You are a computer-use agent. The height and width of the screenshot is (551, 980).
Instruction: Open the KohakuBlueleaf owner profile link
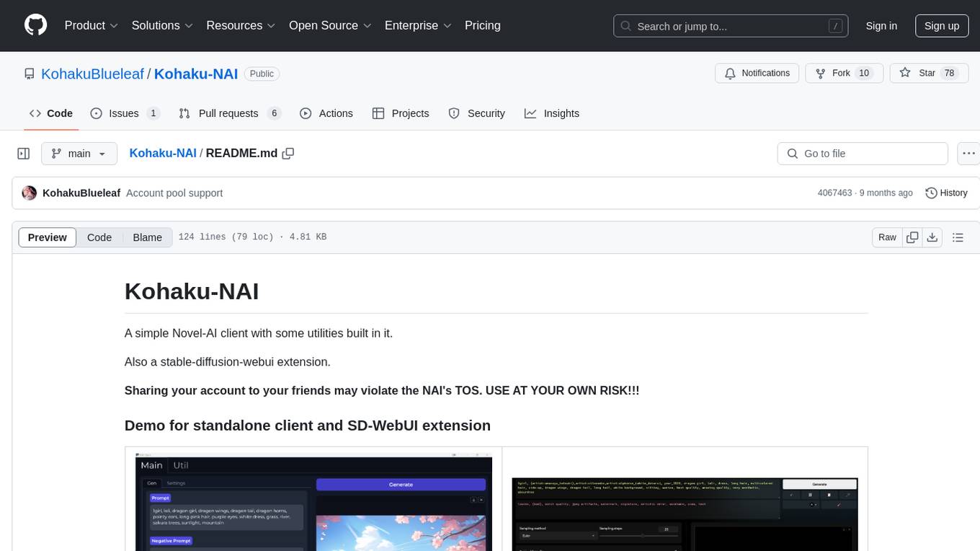pyautogui.click(x=92, y=74)
